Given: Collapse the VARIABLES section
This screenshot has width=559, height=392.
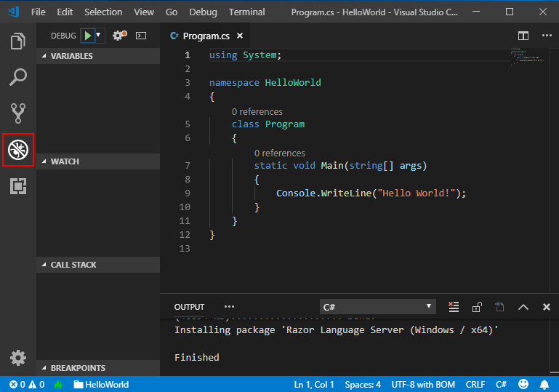Looking at the screenshot, I should (x=71, y=56).
